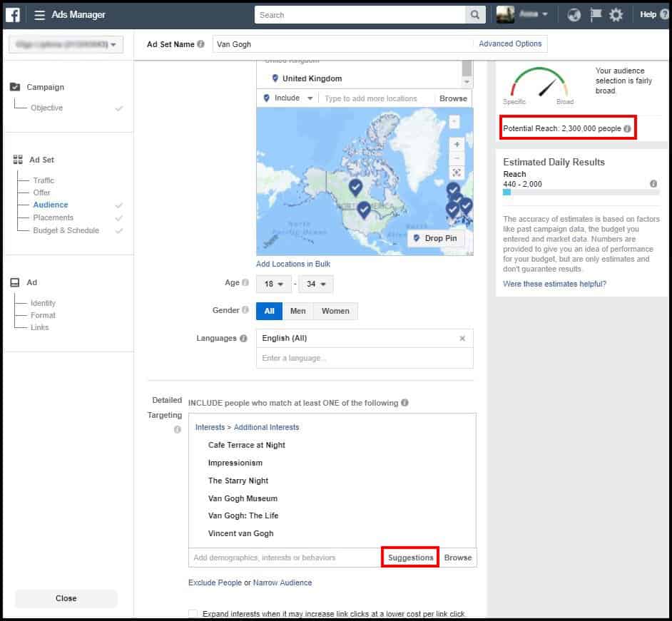
Task: Open the minimum age 18 dropdown
Action: (274, 284)
